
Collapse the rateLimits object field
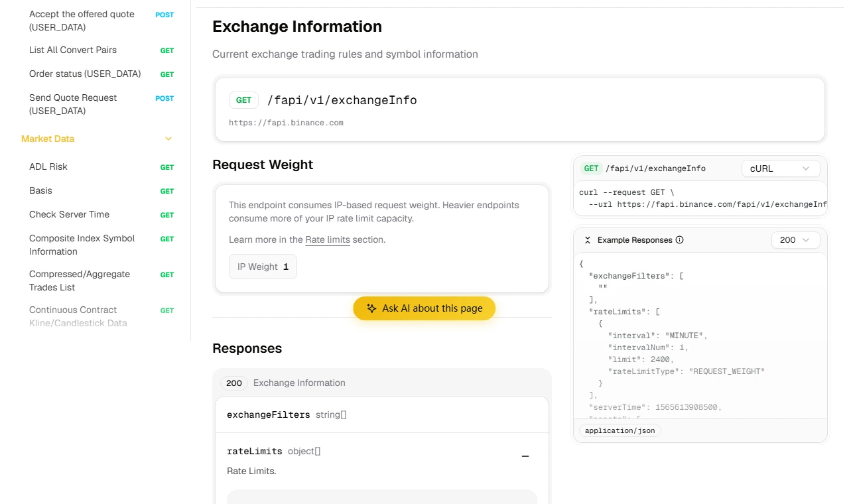coord(525,456)
